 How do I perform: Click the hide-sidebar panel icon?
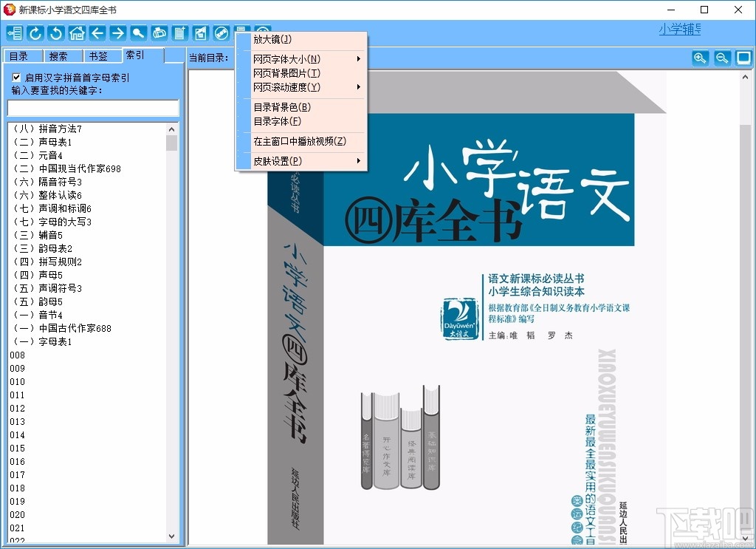15,33
